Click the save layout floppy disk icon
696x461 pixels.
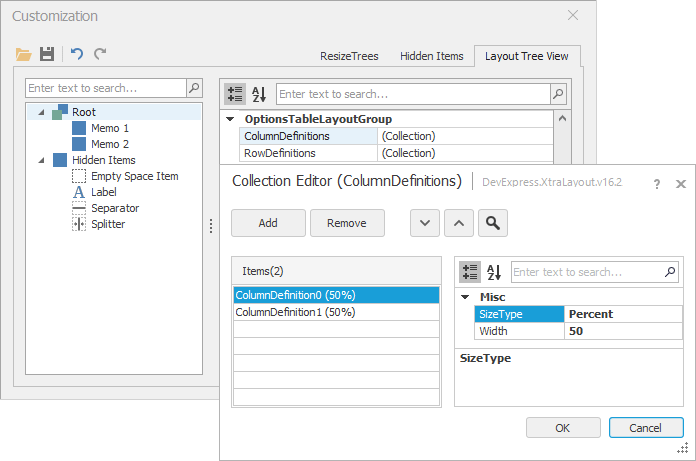(47, 54)
